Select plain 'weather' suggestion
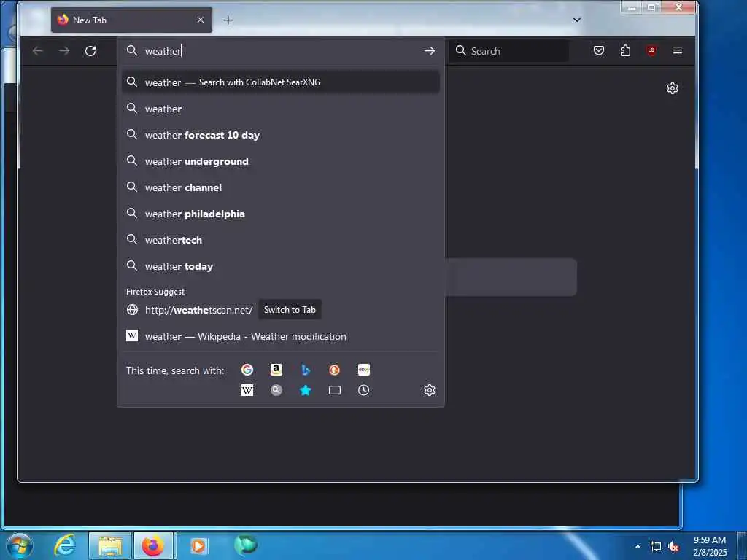Screen dimensions: 747x560 pyautogui.click(x=281, y=109)
